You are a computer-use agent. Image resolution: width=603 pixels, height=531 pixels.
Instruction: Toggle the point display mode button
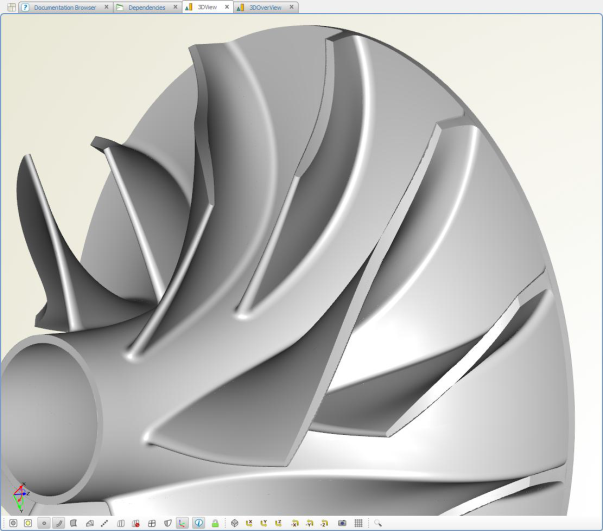coord(44,523)
